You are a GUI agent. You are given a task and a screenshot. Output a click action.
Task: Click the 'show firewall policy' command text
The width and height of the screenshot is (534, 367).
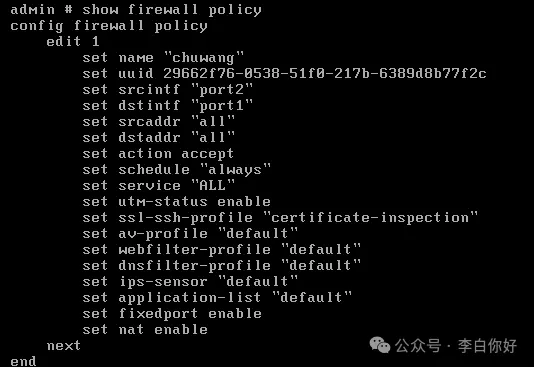pyautogui.click(x=172, y=10)
